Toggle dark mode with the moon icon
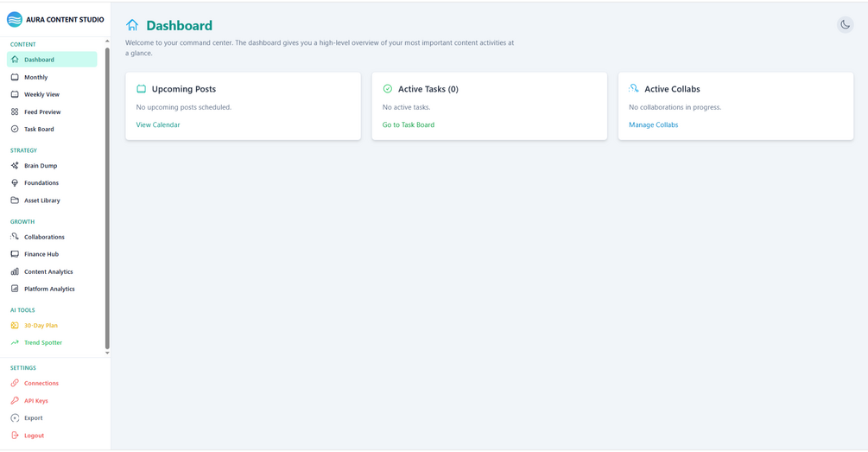This screenshot has height=452, width=868. coord(845,24)
